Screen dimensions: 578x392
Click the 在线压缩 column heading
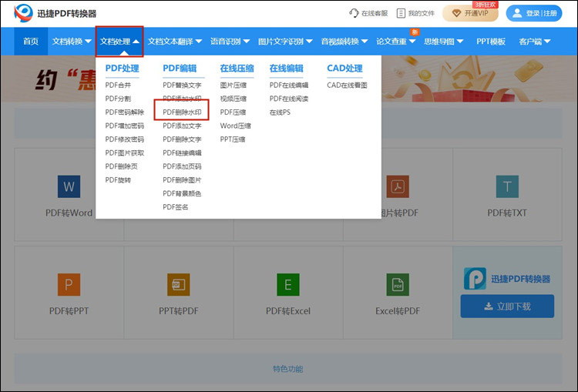pyautogui.click(x=237, y=69)
